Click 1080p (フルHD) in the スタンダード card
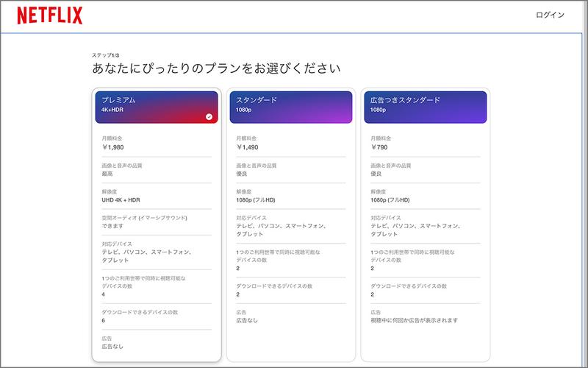This screenshot has width=588, height=368. click(x=256, y=200)
